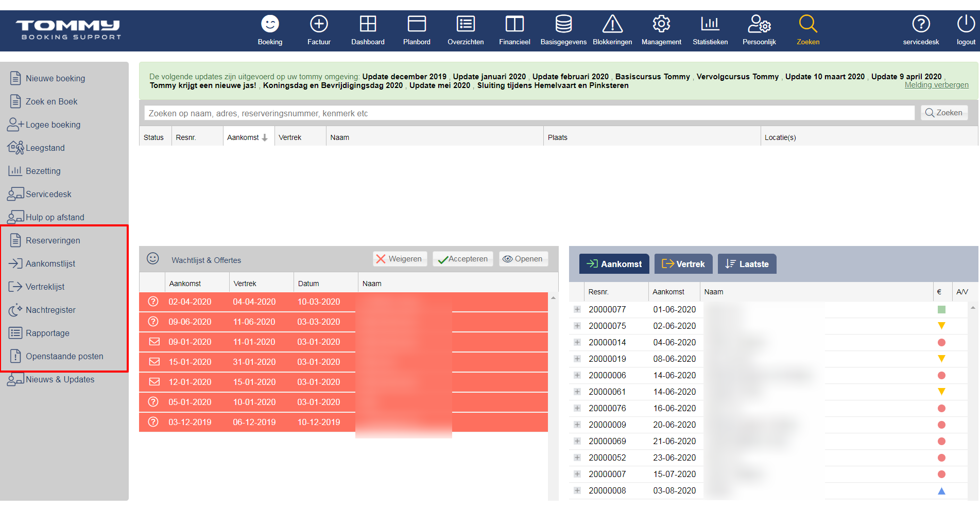Click the logout power icon
The image size is (980, 511).
point(966,24)
